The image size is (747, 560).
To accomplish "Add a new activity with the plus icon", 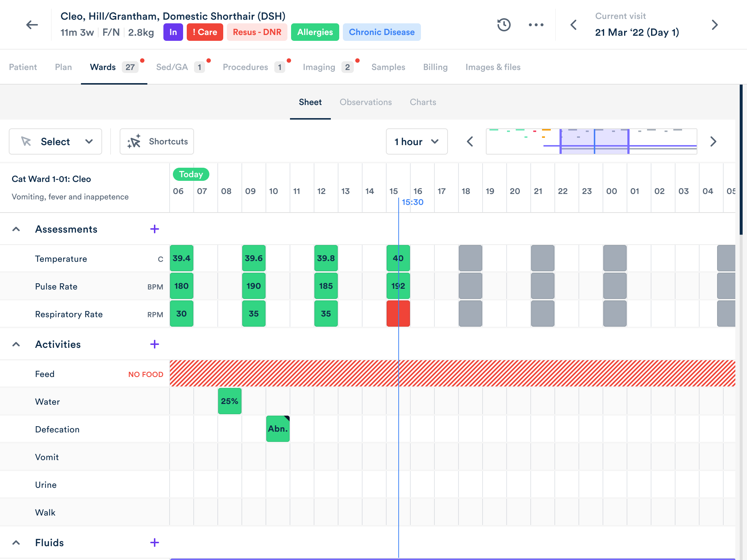I will (x=155, y=344).
